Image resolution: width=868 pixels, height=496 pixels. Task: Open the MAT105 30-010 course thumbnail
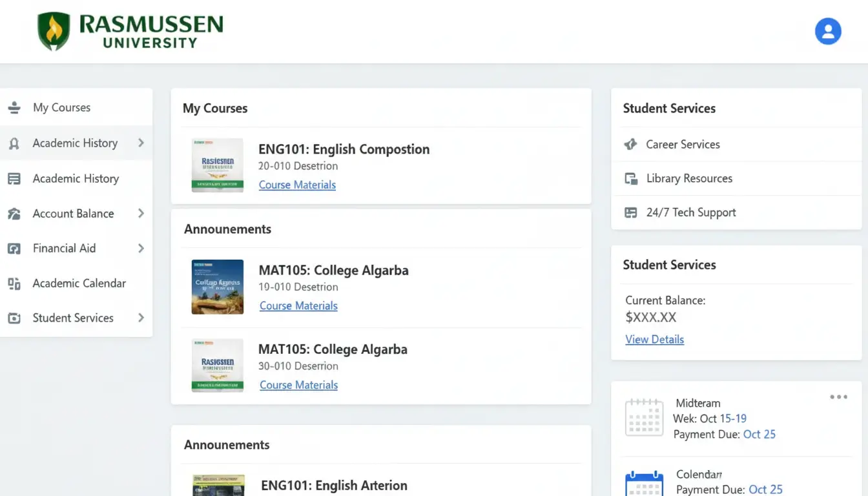coord(218,366)
